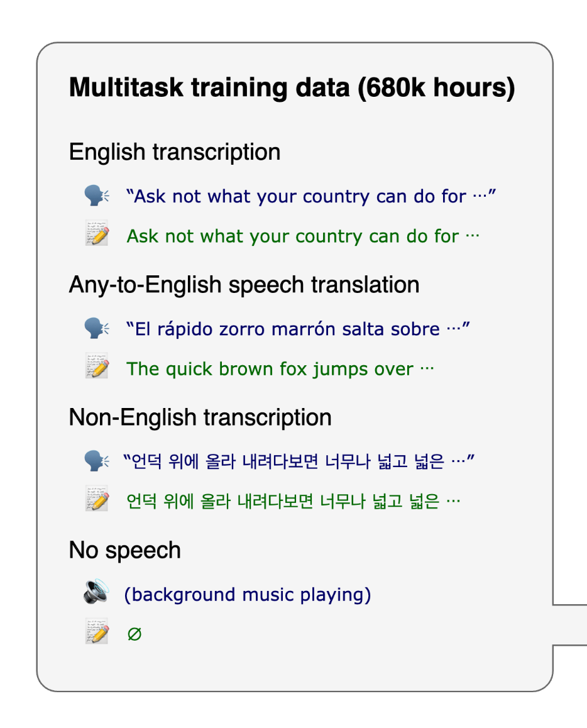Select the speaking head icon beside the Spanish quote
Image resolution: width=587 pixels, height=728 pixels.
tap(97, 329)
